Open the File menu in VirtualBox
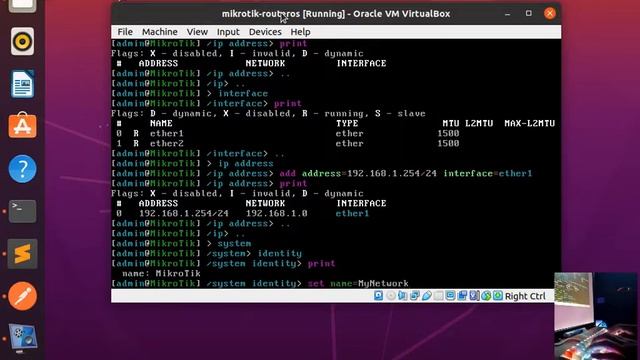The width and height of the screenshot is (640, 360). point(125,32)
